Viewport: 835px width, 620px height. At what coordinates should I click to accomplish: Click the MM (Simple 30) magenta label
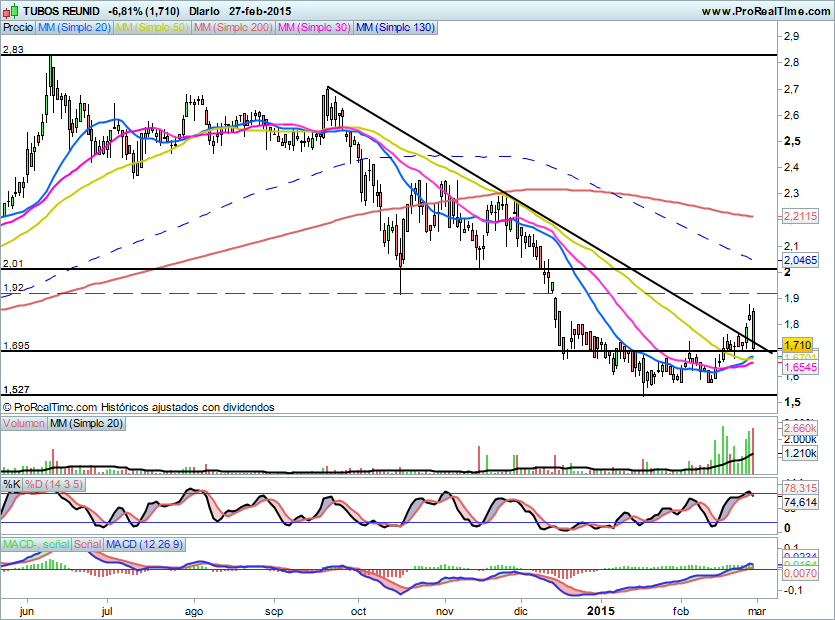tap(314, 27)
